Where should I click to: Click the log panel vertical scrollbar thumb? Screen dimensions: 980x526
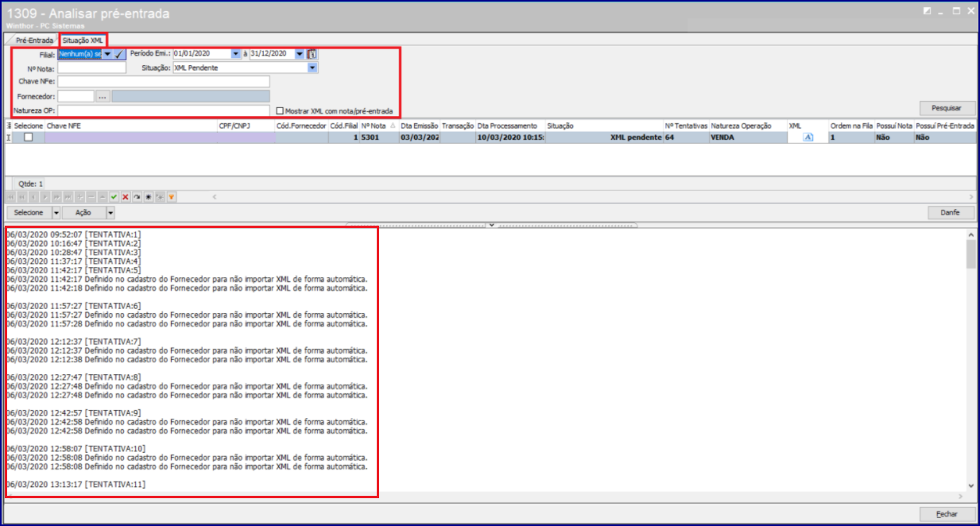[x=970, y=255]
